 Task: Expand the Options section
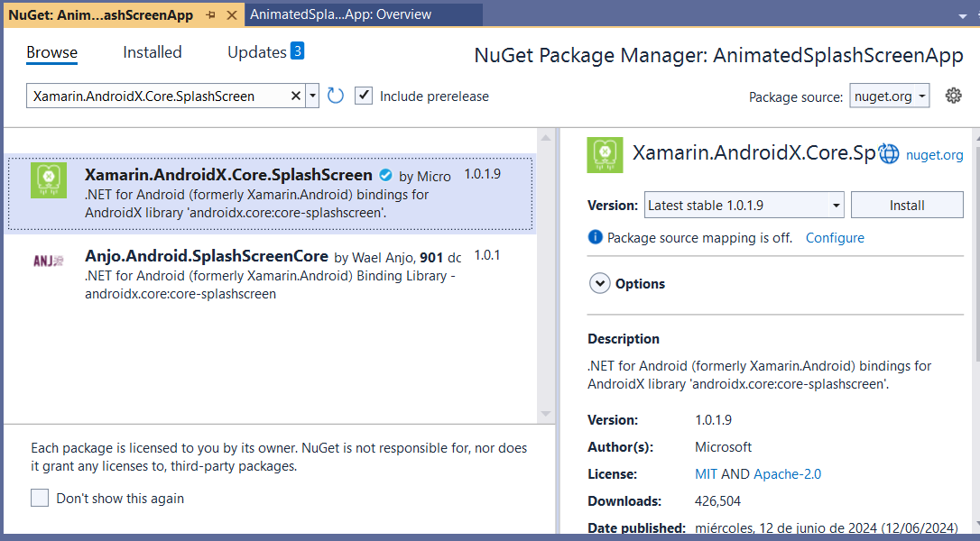click(599, 283)
